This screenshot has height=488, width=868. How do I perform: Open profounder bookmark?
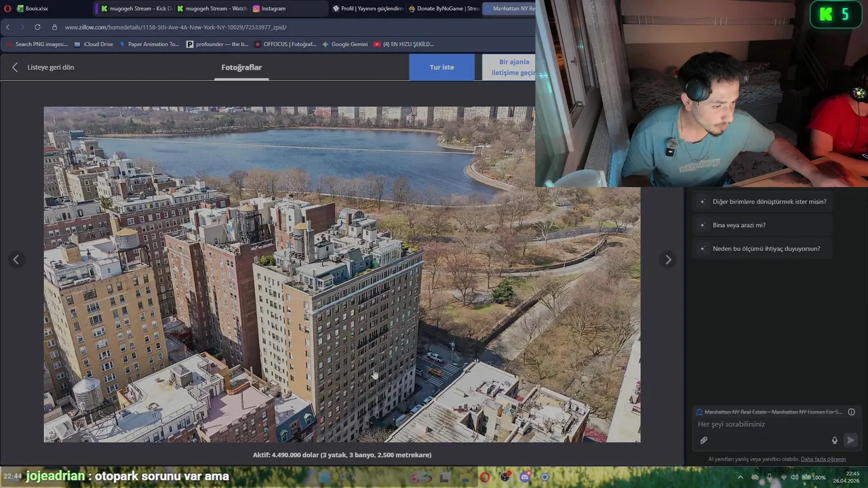218,44
